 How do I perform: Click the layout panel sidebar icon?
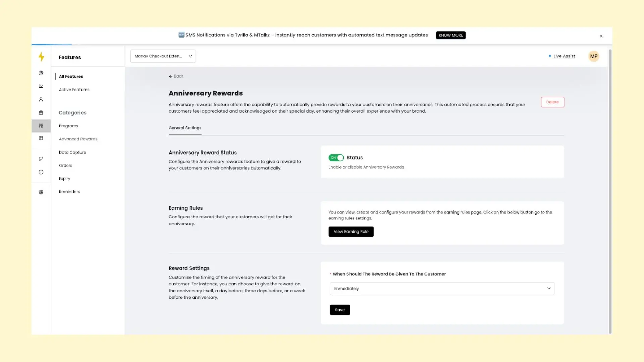(41, 138)
